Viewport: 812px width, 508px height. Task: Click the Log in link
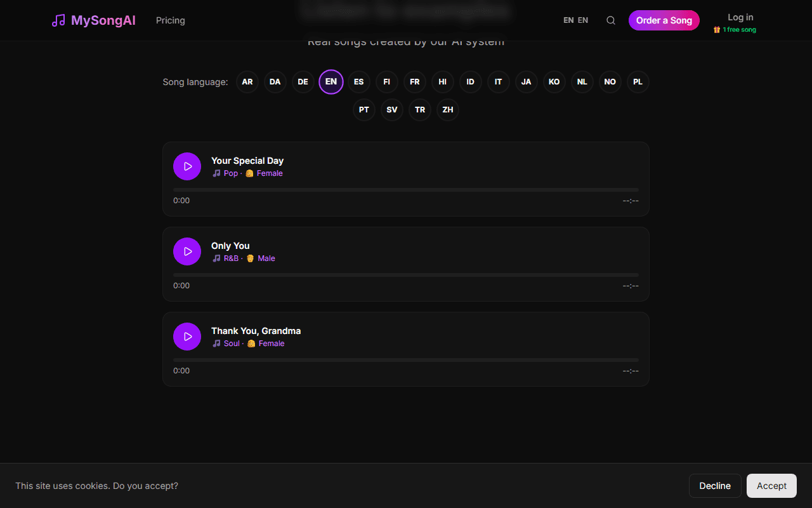pyautogui.click(x=740, y=17)
